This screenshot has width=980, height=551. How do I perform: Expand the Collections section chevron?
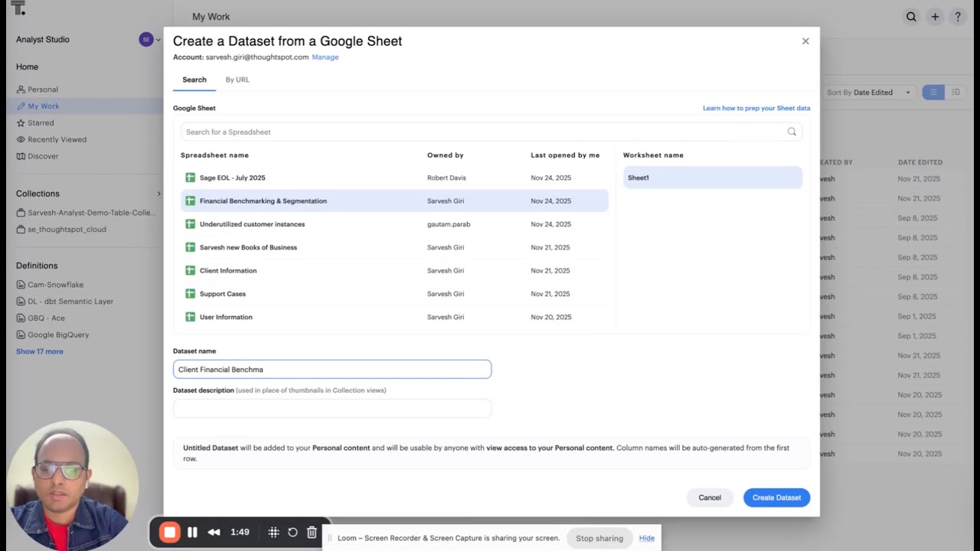(x=159, y=194)
